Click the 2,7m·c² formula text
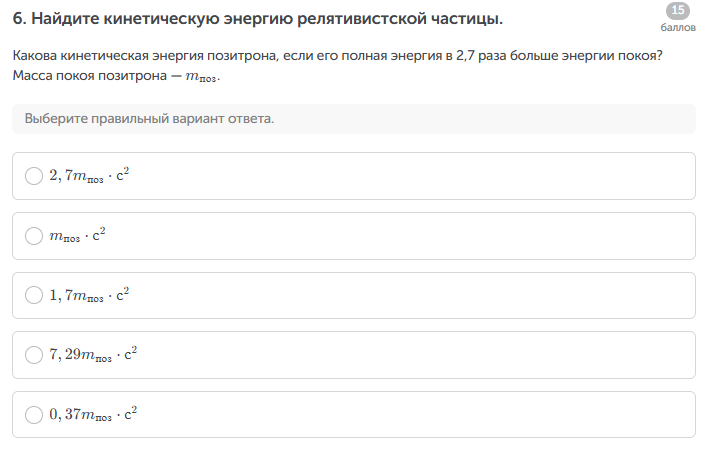 click(x=90, y=176)
